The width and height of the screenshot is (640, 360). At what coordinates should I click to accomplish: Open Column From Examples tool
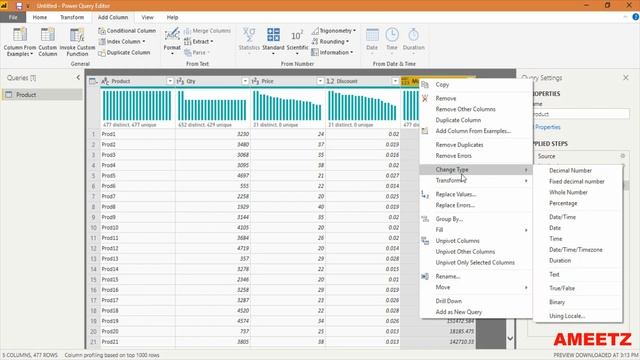pyautogui.click(x=20, y=42)
